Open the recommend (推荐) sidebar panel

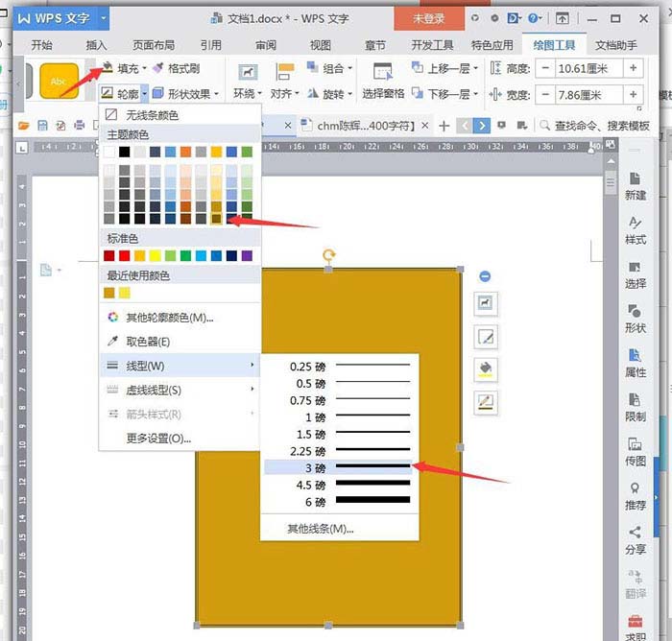click(636, 496)
